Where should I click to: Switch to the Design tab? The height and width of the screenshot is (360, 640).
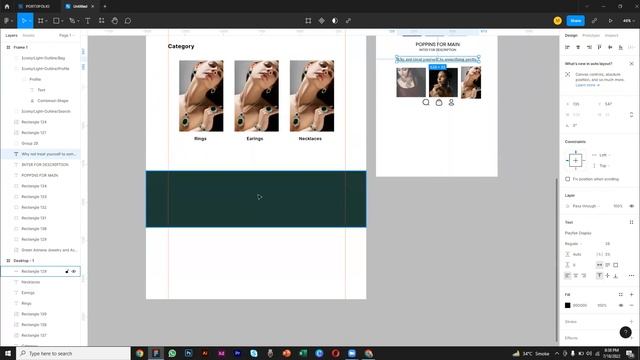click(x=571, y=36)
